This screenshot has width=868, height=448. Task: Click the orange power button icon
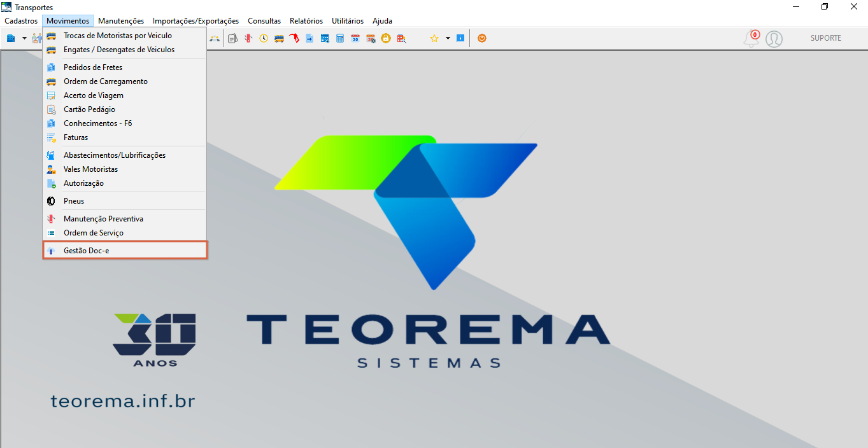click(x=482, y=38)
